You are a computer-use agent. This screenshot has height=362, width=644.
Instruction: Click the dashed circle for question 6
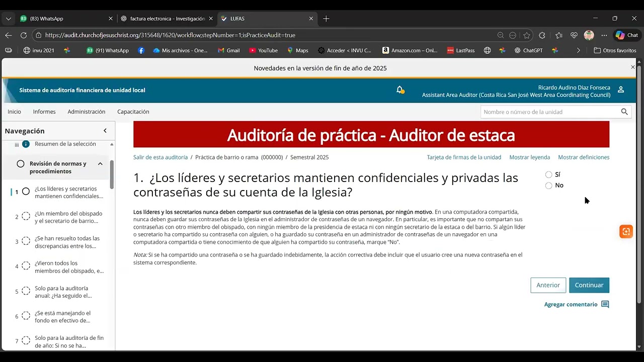pyautogui.click(x=26, y=316)
